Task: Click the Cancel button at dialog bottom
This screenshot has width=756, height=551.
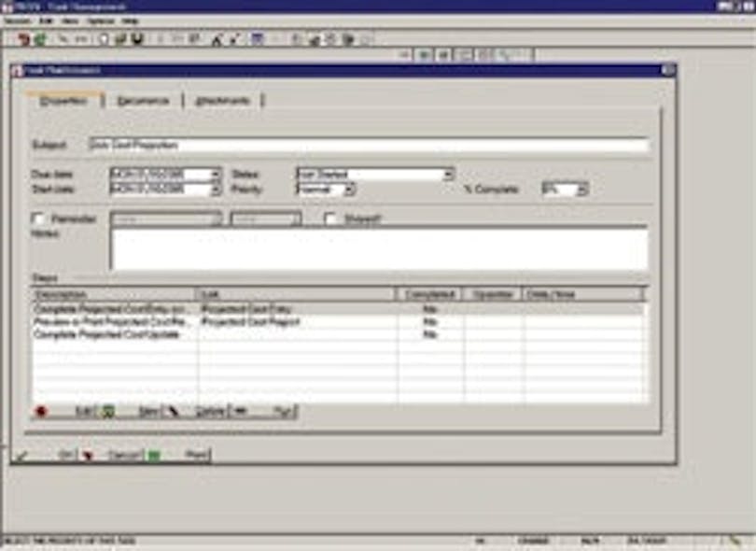Action: coord(122,456)
